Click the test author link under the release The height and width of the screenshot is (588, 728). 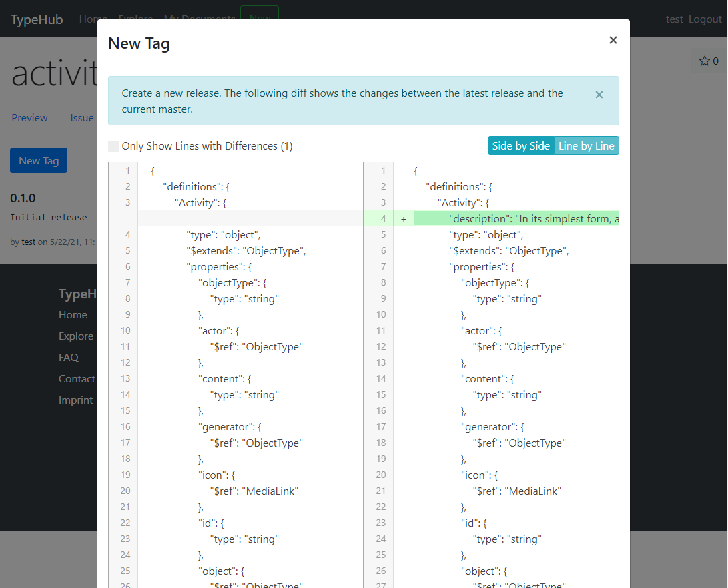[x=28, y=242]
